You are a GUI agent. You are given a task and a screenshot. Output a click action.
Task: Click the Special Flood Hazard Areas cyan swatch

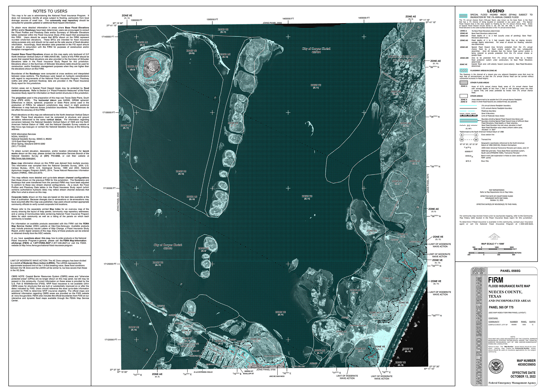463,16
